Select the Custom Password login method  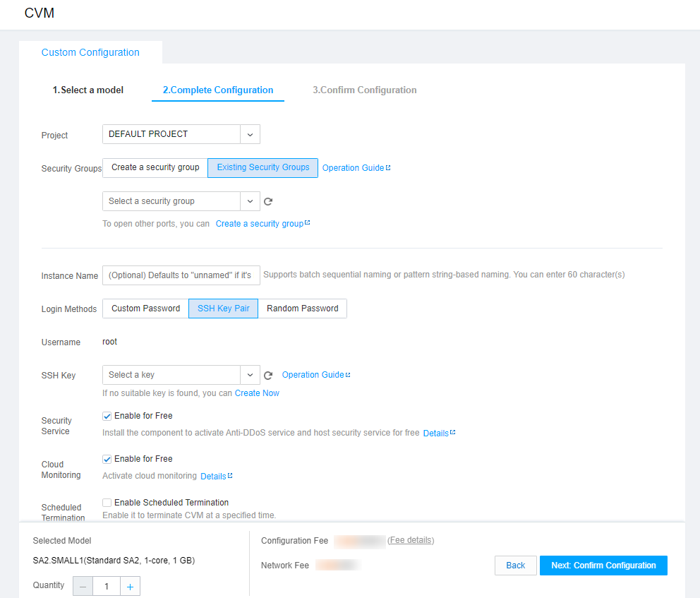145,309
